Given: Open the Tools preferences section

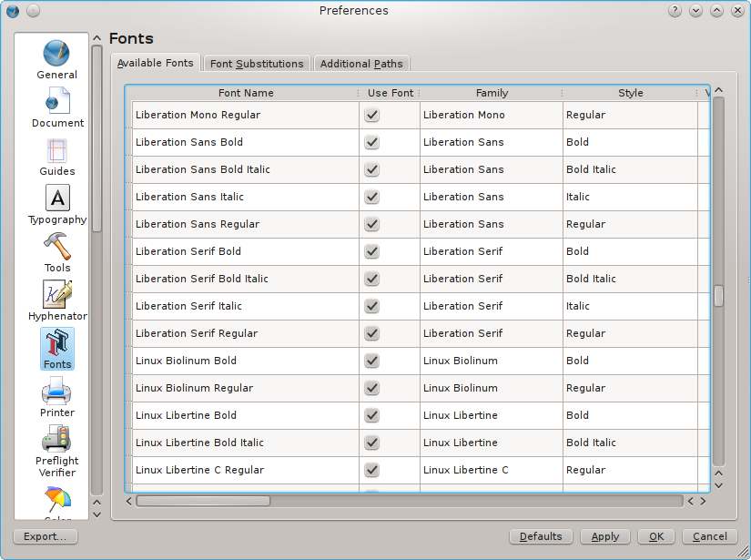Looking at the screenshot, I should [57, 253].
